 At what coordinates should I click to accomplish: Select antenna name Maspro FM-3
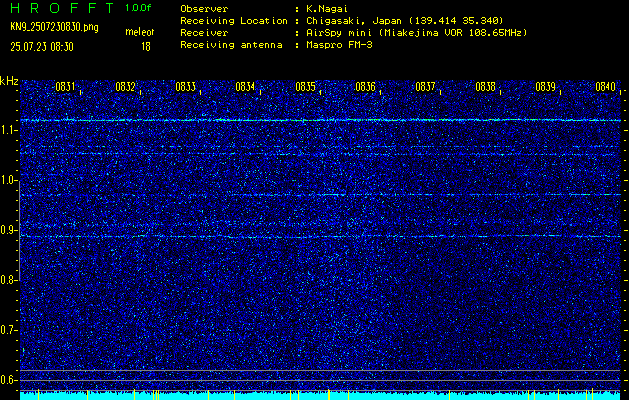tap(339, 45)
